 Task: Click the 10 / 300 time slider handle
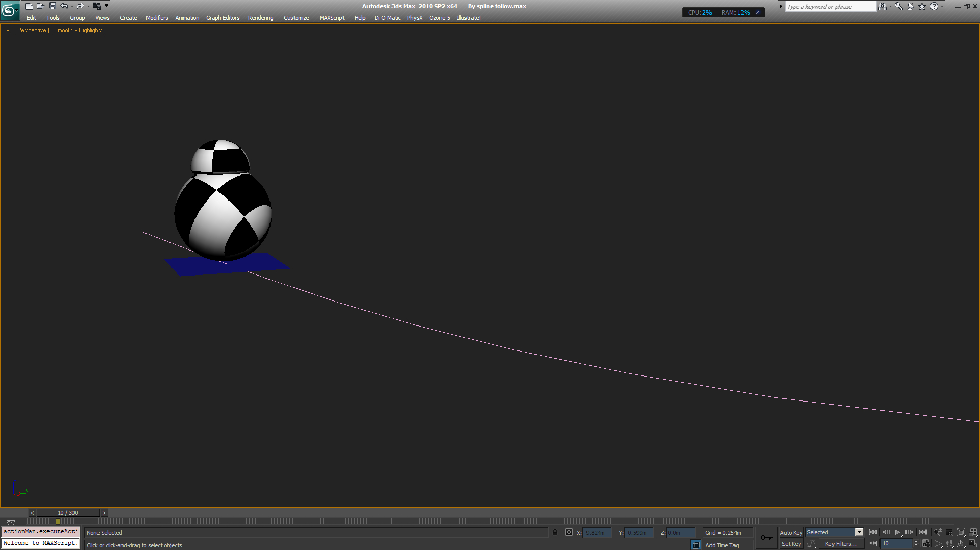[x=67, y=513]
